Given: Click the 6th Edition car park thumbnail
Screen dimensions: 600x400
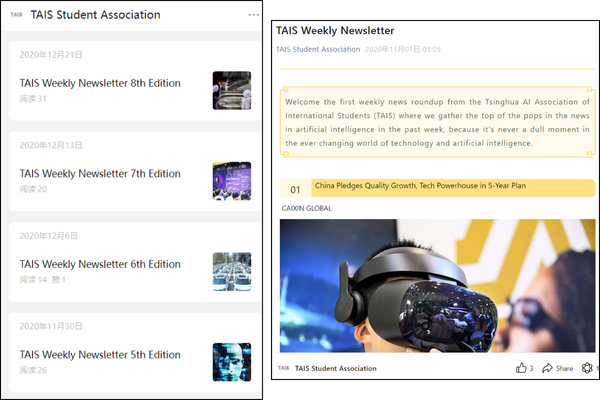Looking at the screenshot, I should pyautogui.click(x=232, y=271).
